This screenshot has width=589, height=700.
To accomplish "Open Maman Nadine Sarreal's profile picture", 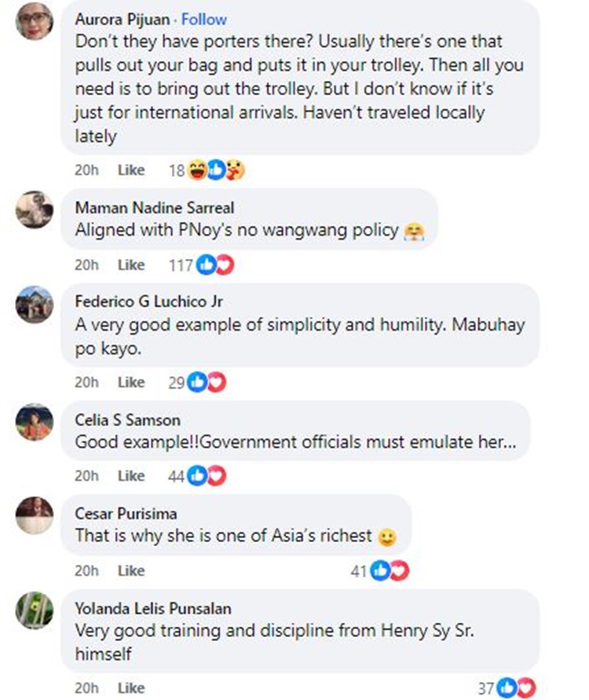I will coord(35,210).
